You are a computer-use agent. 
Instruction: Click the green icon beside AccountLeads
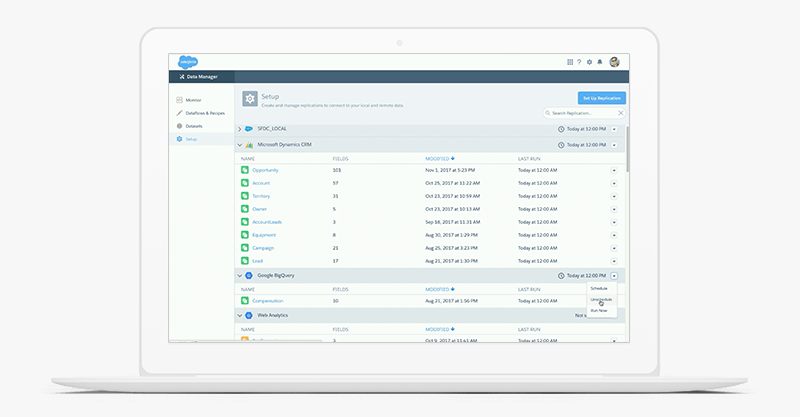[245, 222]
